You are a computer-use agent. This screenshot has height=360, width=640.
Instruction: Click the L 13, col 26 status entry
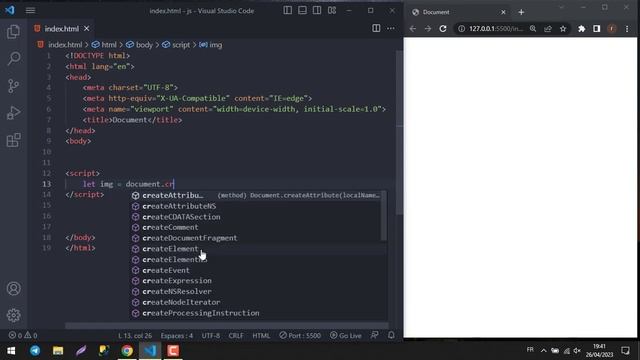click(135, 336)
